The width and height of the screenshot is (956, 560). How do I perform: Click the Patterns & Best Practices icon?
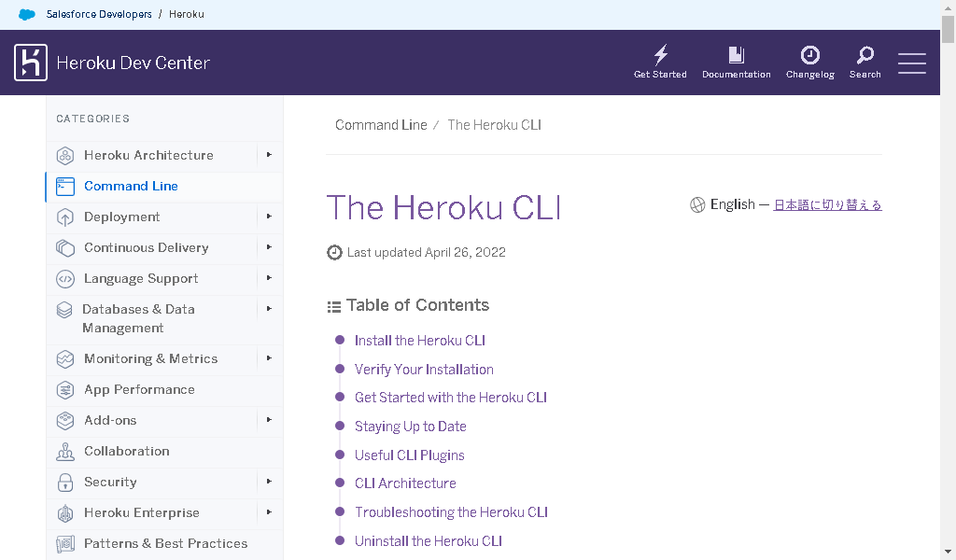[65, 543]
